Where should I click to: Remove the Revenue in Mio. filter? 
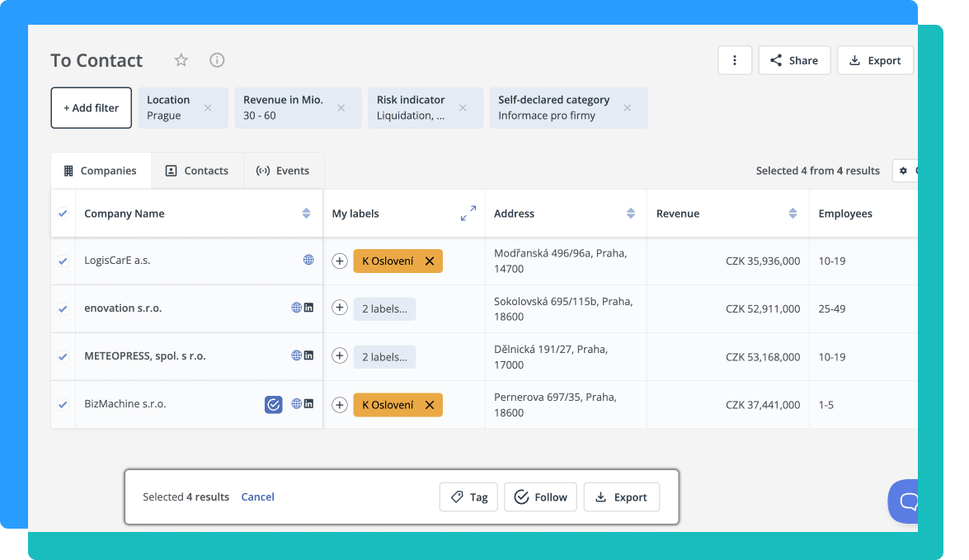(341, 107)
